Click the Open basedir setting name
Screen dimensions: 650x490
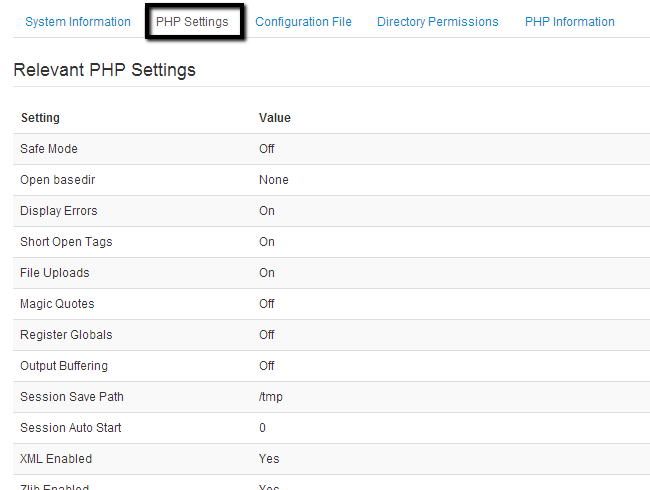[58, 180]
